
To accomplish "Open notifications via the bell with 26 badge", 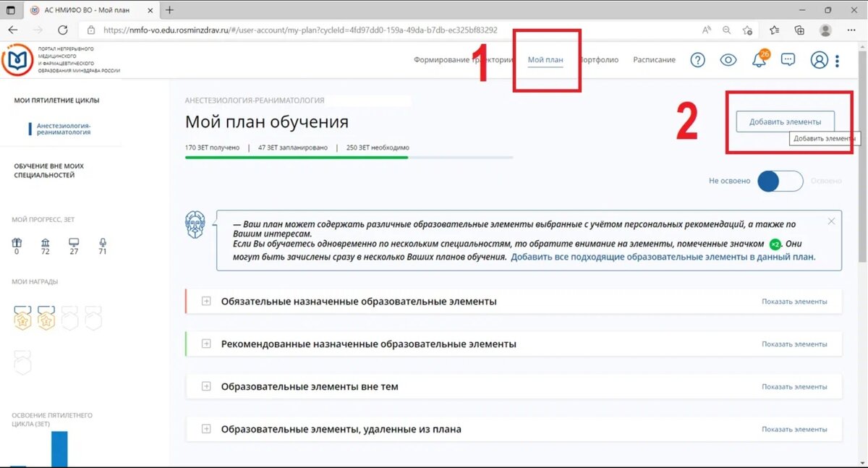I will point(759,60).
